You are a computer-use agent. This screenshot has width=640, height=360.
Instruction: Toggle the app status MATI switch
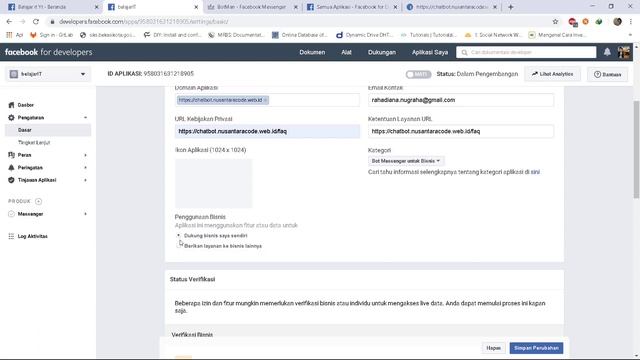pos(418,74)
